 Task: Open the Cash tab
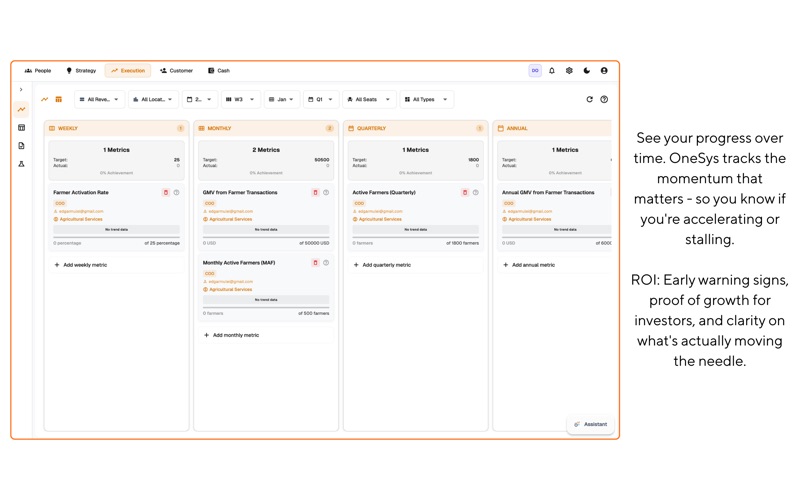[219, 70]
